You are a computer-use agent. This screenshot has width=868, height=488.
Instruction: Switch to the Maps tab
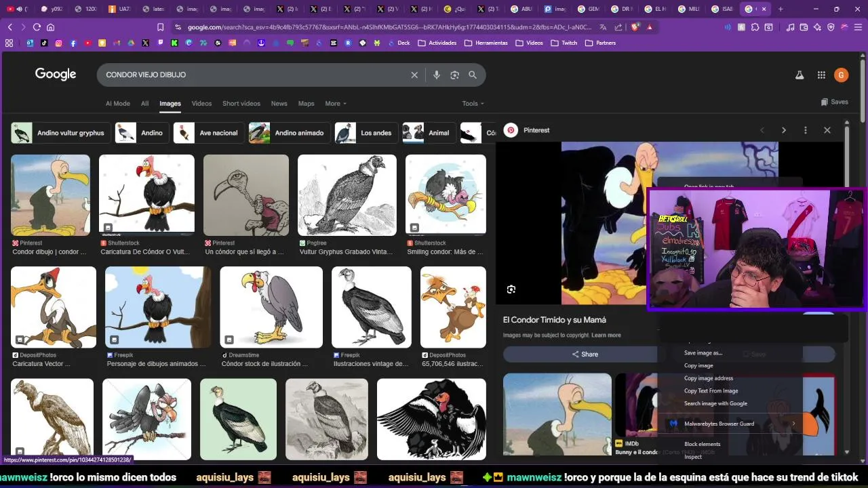click(x=306, y=104)
